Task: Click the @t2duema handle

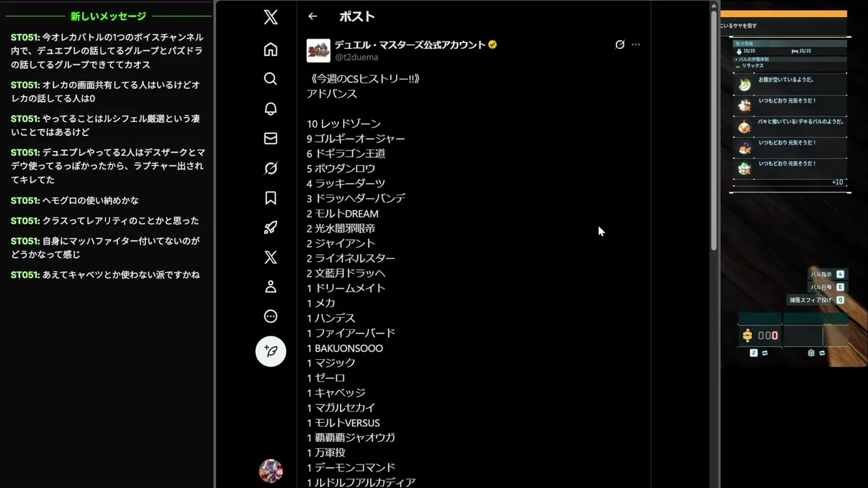Action: click(x=356, y=58)
